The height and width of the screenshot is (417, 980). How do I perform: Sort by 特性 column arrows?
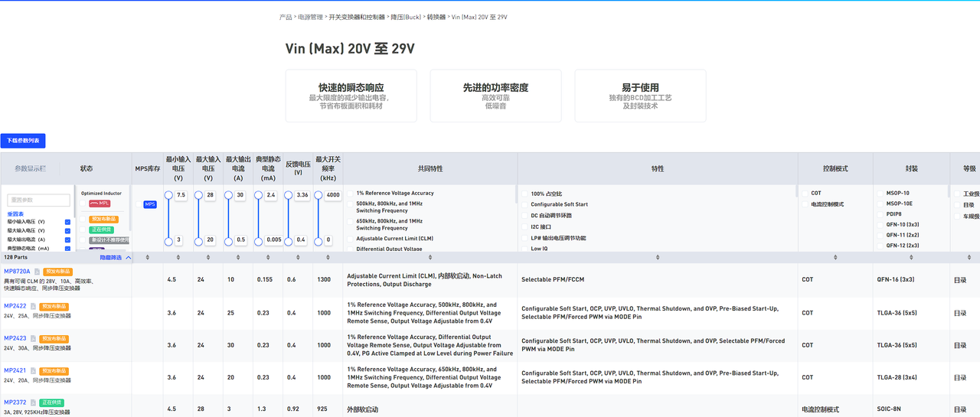(658, 258)
